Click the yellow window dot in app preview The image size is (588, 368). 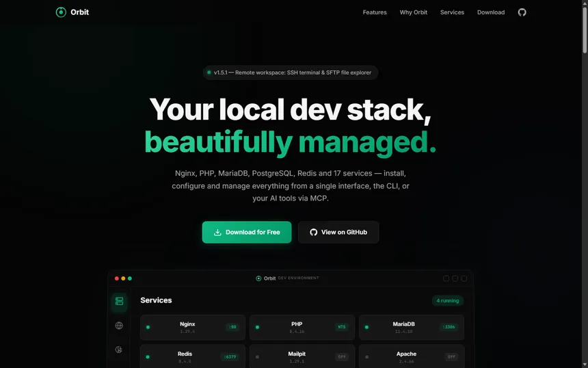[123, 278]
